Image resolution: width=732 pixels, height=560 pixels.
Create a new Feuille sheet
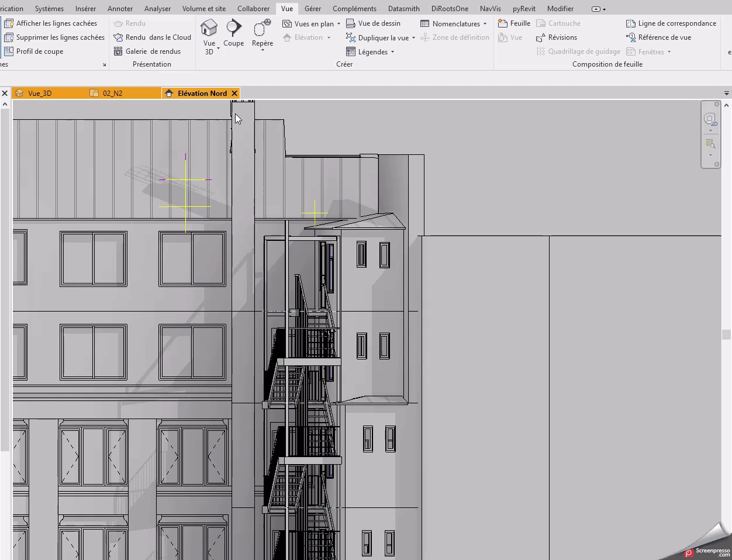[514, 23]
